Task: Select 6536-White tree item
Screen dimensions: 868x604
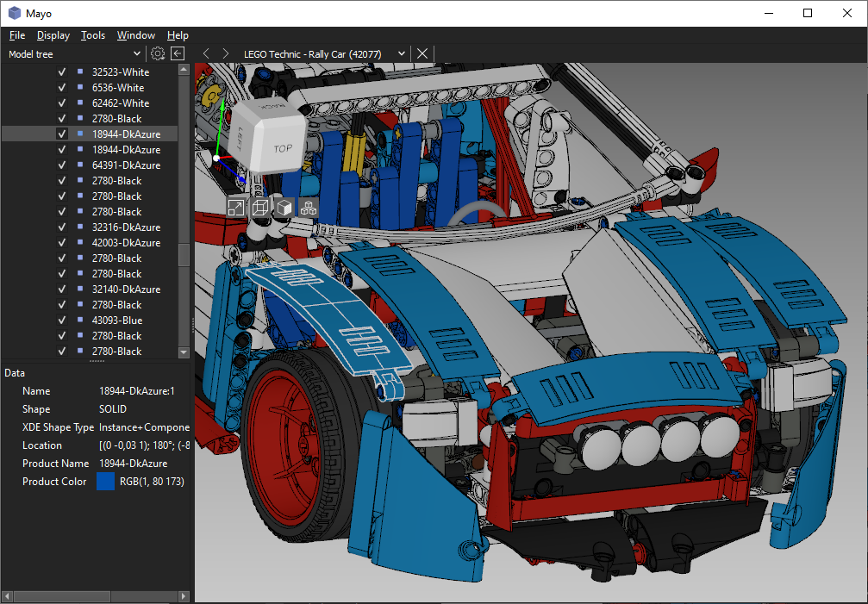Action: pyautogui.click(x=118, y=87)
